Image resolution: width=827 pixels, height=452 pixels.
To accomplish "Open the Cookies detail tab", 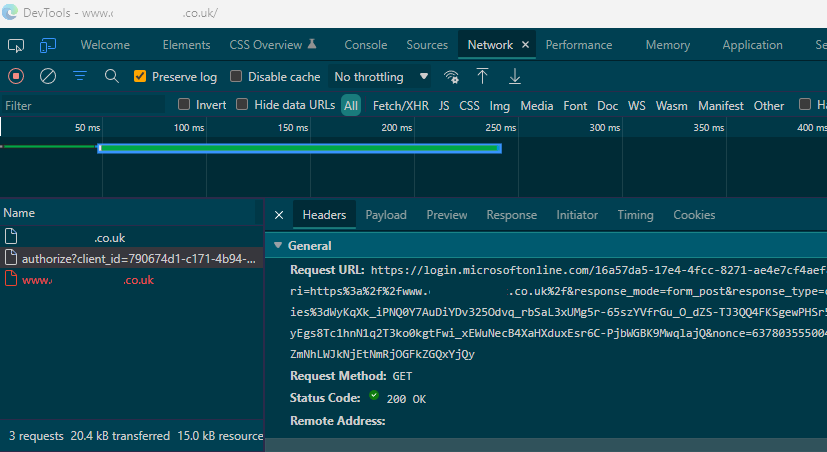I will (x=694, y=215).
